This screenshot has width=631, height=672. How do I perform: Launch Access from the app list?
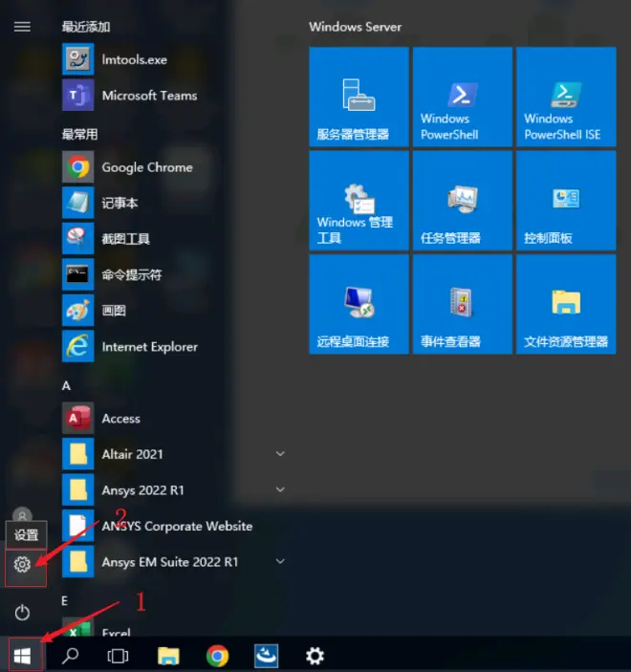[174, 419]
